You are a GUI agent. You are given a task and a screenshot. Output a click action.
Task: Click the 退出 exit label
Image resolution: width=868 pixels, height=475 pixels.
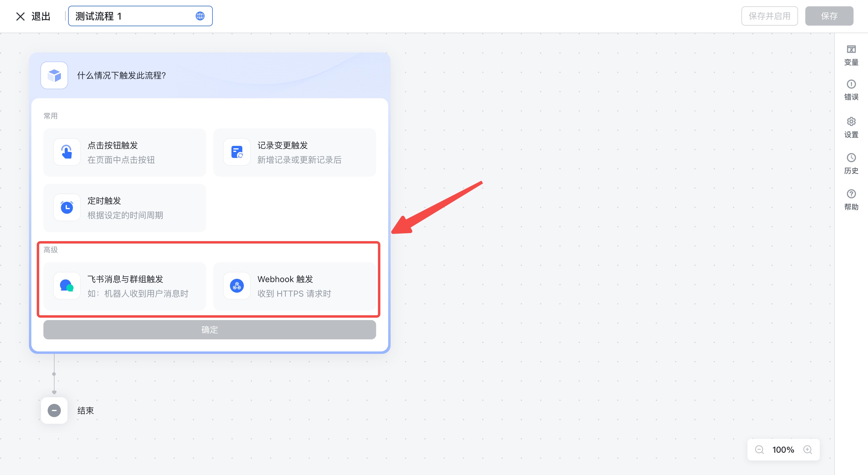tap(41, 16)
